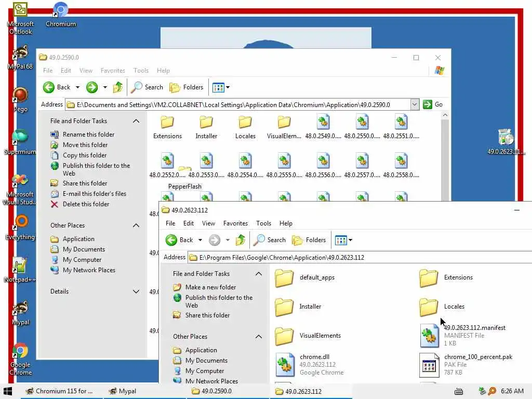Select the 49.0.2623.112.manifest file
Image resolution: width=532 pixels, height=399 pixels.
(463, 335)
